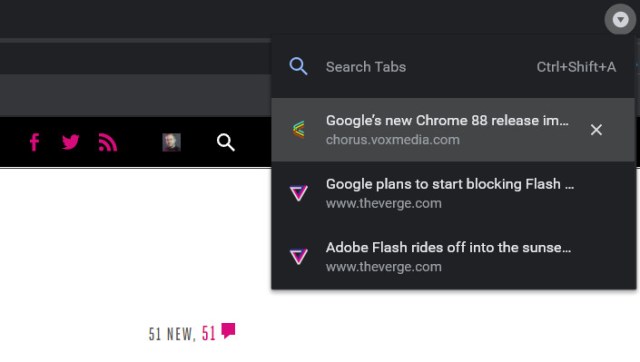Click the Ctrl+Shift+A shortcut hint text
Image resolution: width=640 pixels, height=362 pixels.
576,67
